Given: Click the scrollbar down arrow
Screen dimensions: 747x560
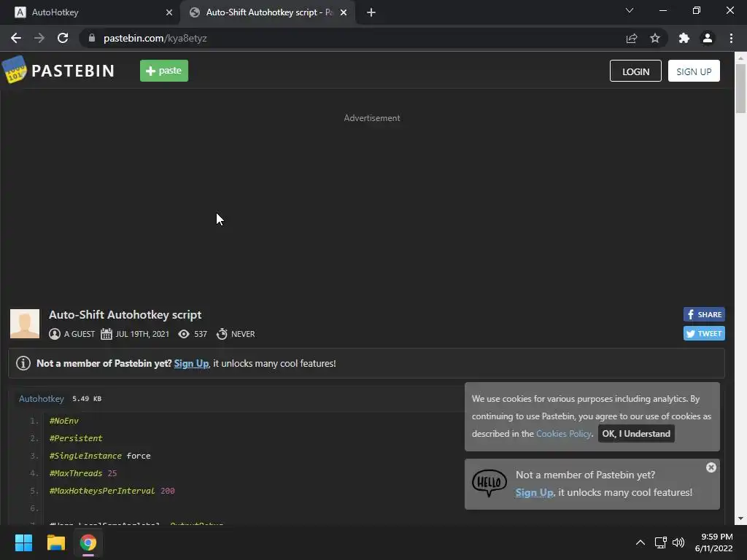Looking at the screenshot, I should pos(740,518).
